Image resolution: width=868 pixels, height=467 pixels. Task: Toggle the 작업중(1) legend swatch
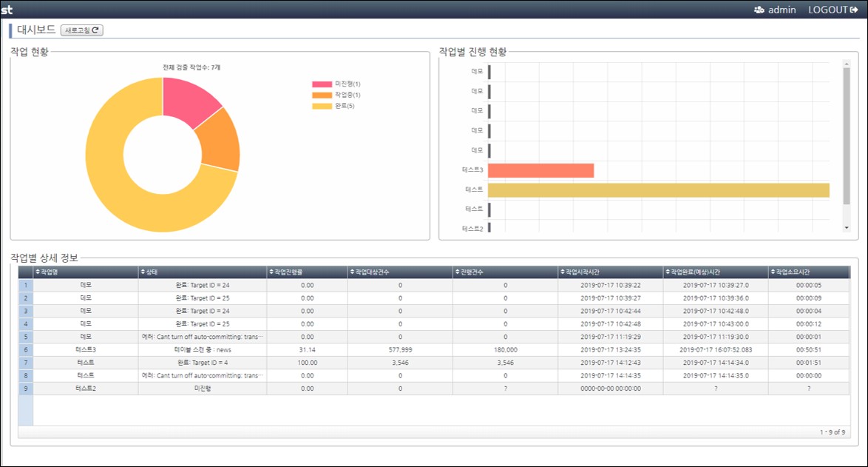pos(322,95)
